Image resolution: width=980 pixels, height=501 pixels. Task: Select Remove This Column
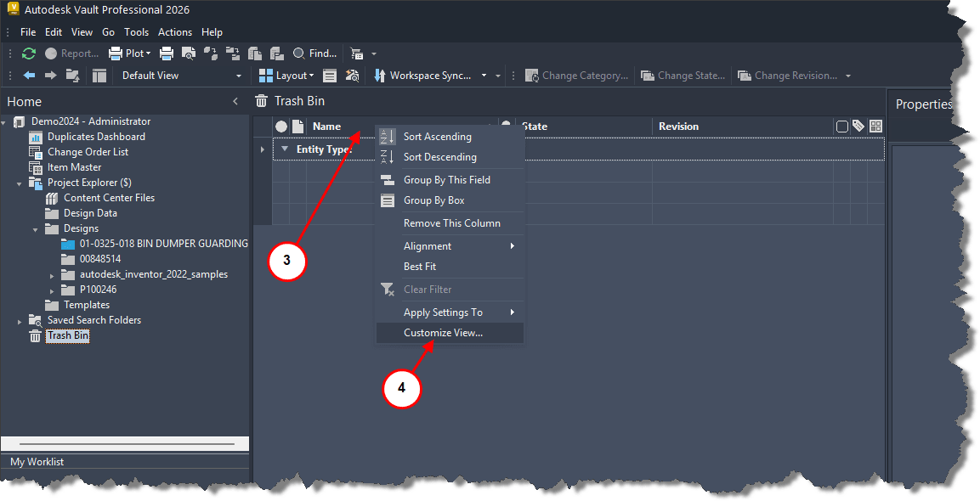(x=450, y=223)
